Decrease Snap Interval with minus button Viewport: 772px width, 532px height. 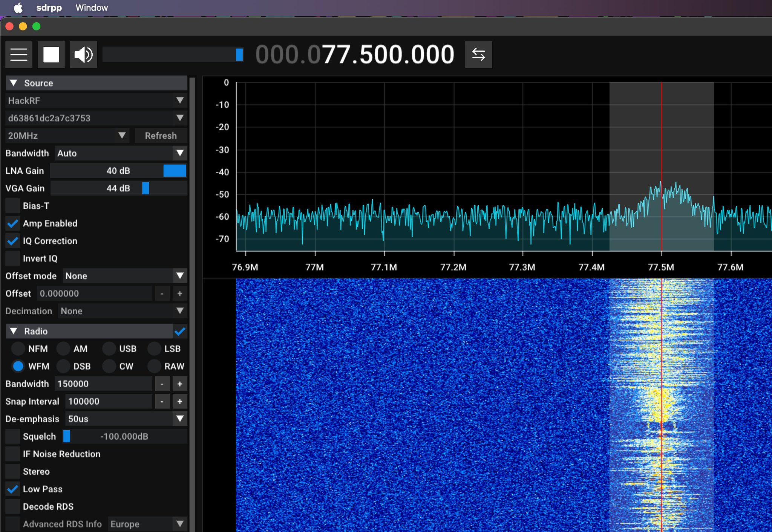pyautogui.click(x=162, y=402)
